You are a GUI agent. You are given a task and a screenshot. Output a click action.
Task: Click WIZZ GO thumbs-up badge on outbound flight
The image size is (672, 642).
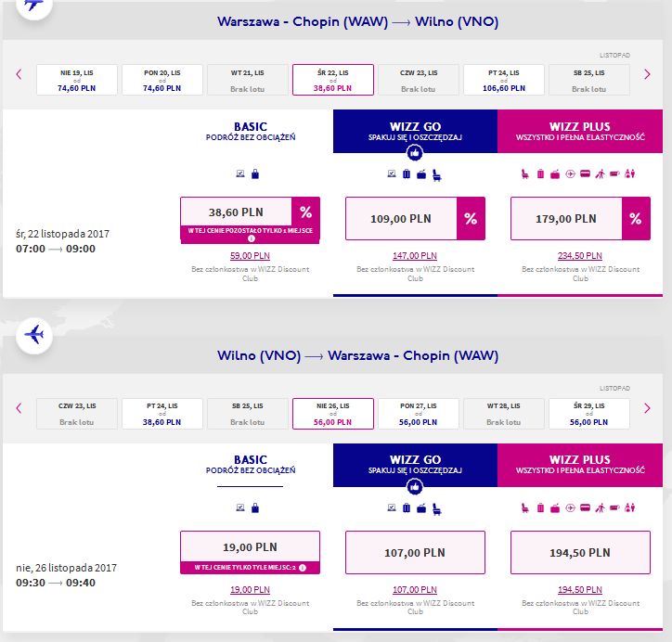point(415,153)
